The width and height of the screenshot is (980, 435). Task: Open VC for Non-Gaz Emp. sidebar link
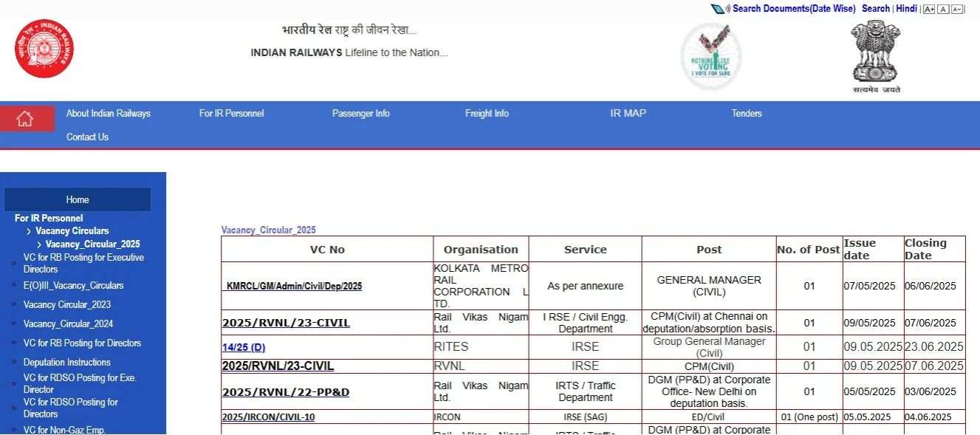pos(65,430)
